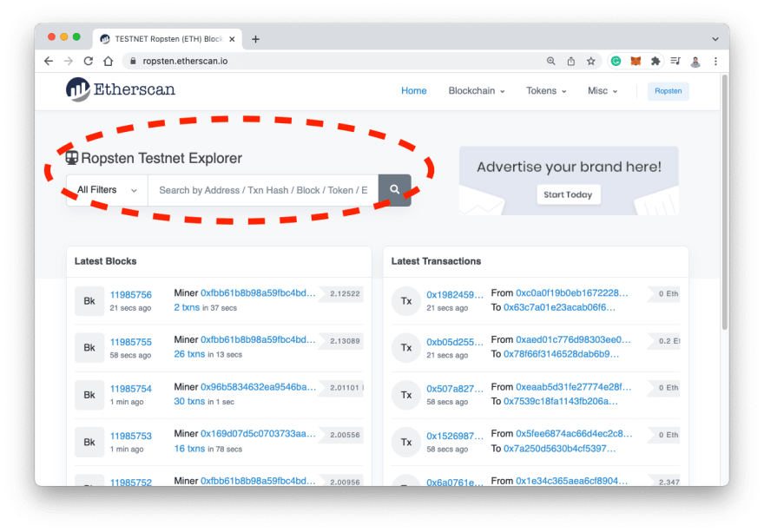Click the search magnifier button
Viewport: 764px width, 532px height.
(395, 189)
